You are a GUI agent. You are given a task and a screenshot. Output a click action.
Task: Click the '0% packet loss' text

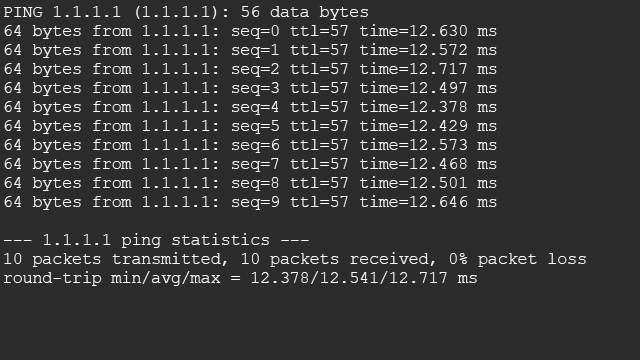(x=518, y=259)
